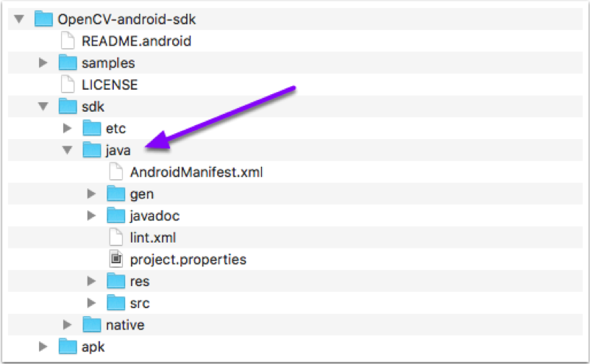Click the etc folder icon
The image size is (590, 364).
(92, 128)
